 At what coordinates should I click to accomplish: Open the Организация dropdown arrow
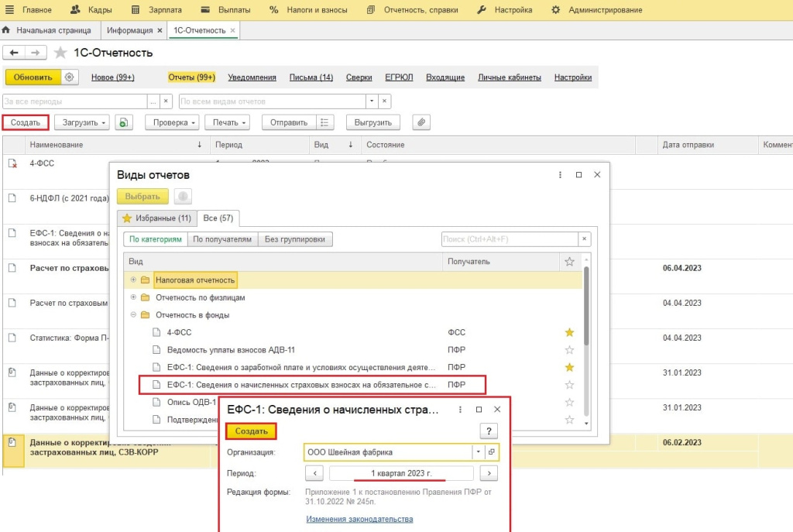click(479, 452)
